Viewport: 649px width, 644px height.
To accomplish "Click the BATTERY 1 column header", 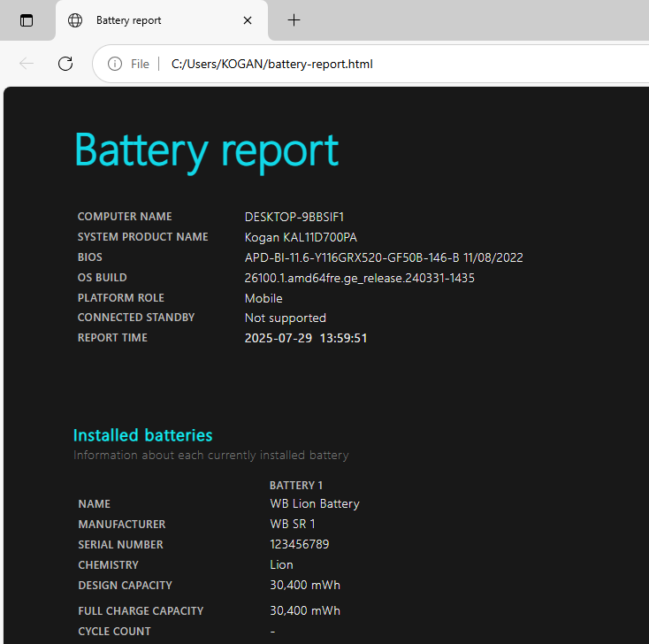I will 296,485.
